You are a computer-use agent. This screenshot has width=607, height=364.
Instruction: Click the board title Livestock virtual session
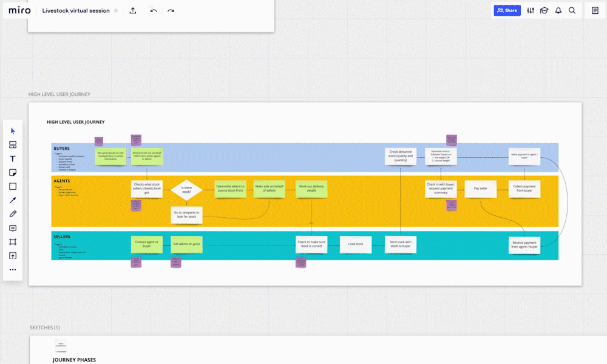click(x=76, y=11)
